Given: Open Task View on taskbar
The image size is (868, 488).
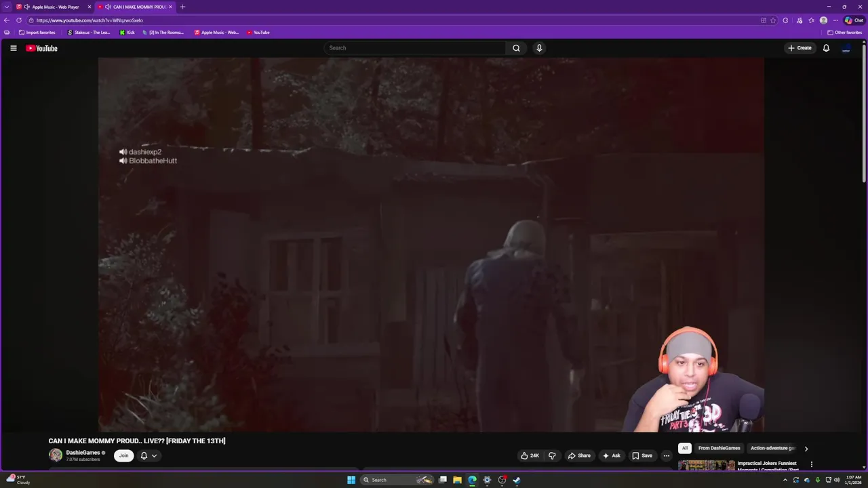Looking at the screenshot, I should point(443,480).
